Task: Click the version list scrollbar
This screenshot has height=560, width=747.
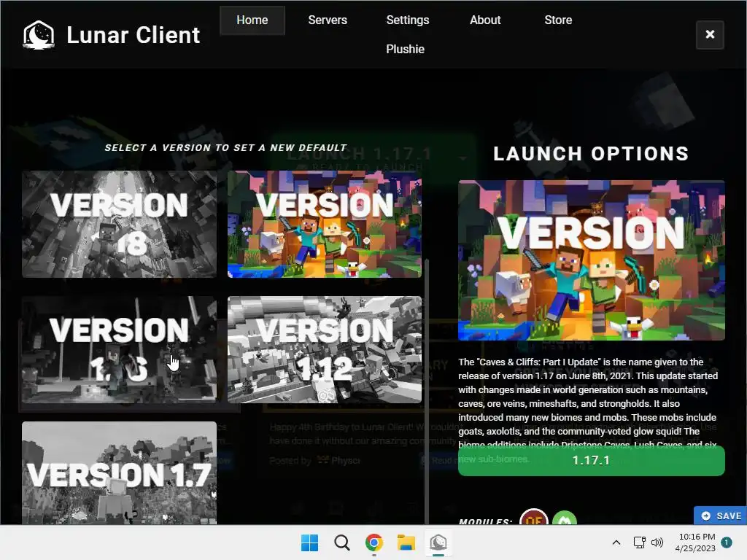Action: [x=426, y=392]
